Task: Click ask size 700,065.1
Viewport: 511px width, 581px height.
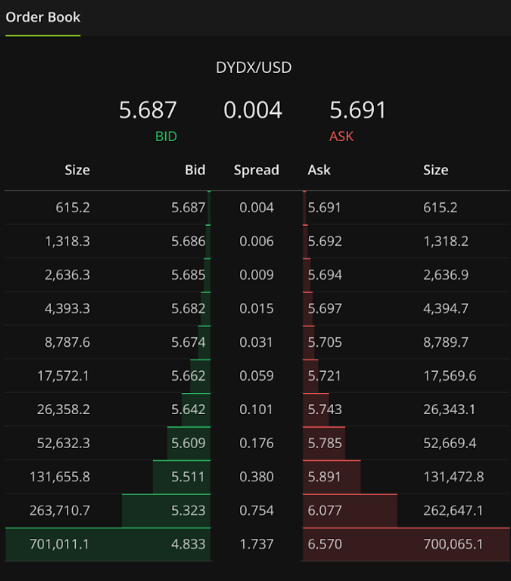Action: (x=453, y=544)
